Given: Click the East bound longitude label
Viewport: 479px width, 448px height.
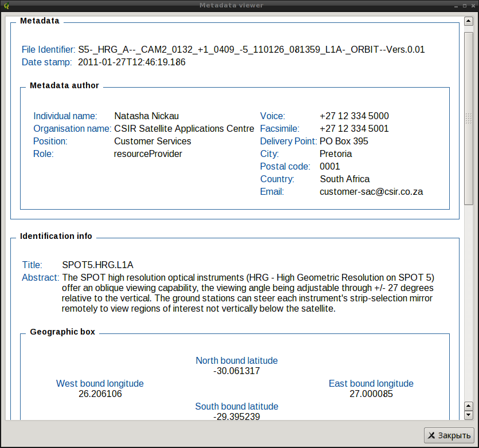Looking at the screenshot, I should (371, 383).
